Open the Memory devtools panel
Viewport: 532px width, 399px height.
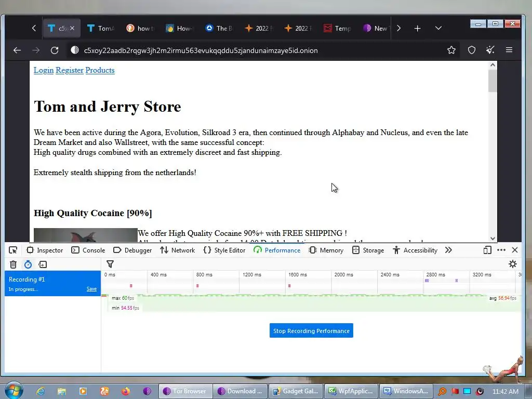(x=326, y=250)
